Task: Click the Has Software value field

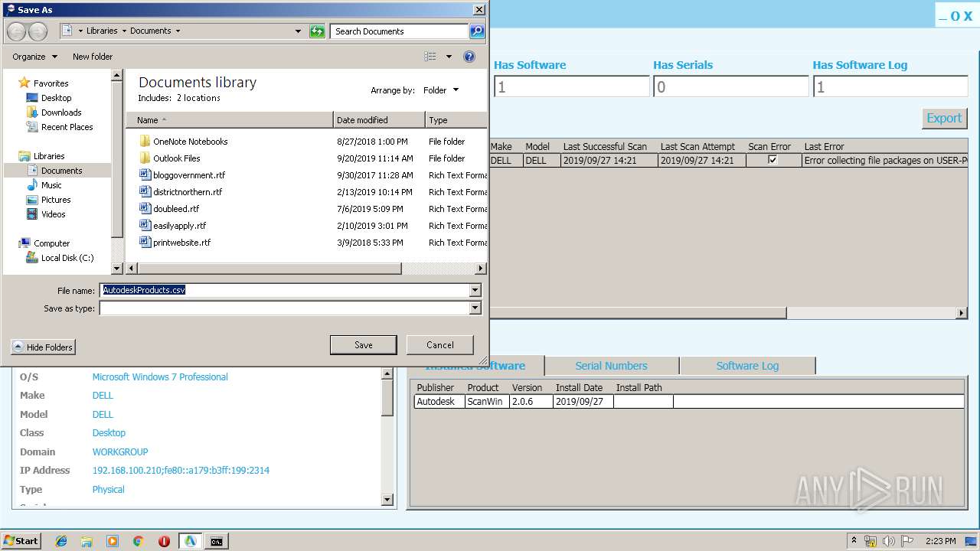Action: tap(571, 86)
